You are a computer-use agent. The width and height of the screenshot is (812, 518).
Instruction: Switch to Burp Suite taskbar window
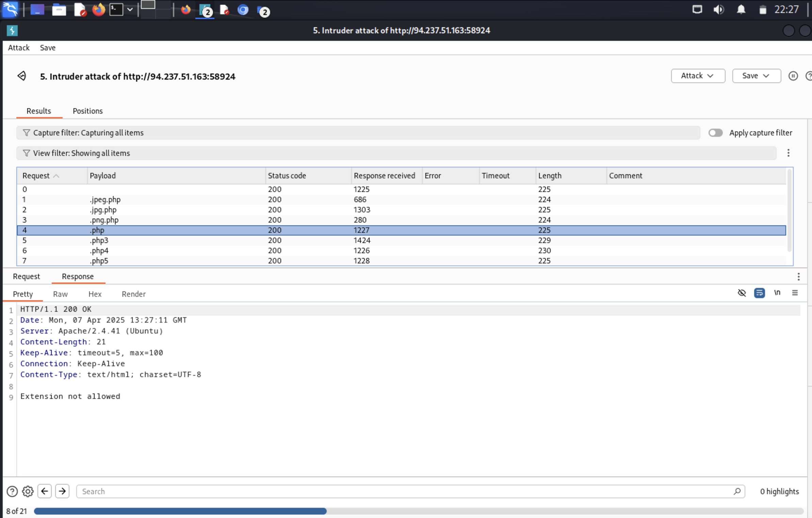tap(205, 10)
